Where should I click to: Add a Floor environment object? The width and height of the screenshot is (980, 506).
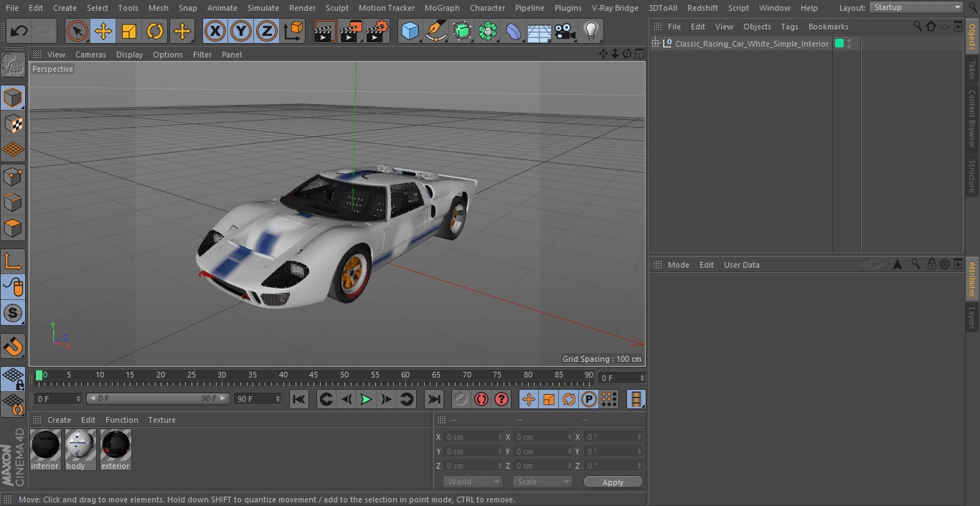click(540, 31)
